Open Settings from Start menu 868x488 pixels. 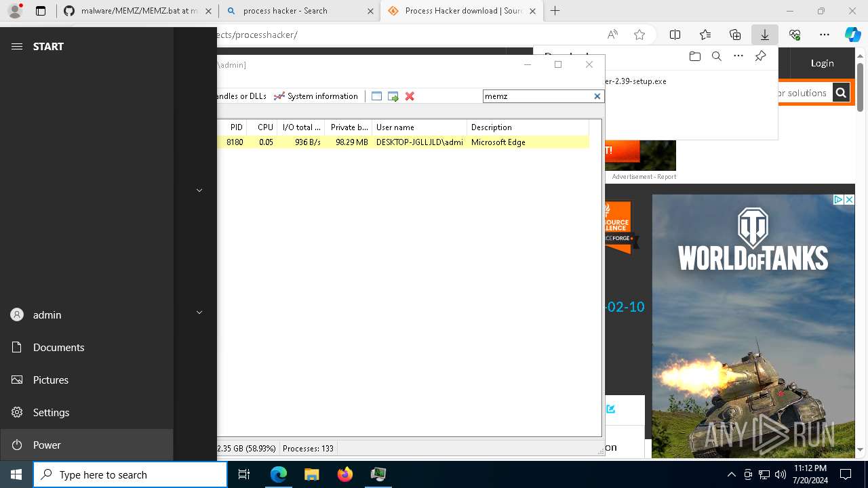coord(87,412)
